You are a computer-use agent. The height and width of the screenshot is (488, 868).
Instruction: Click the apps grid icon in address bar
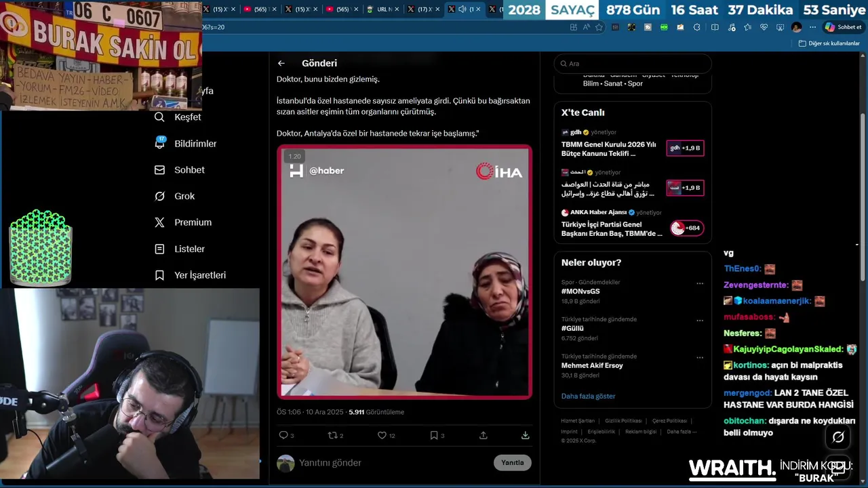click(574, 27)
